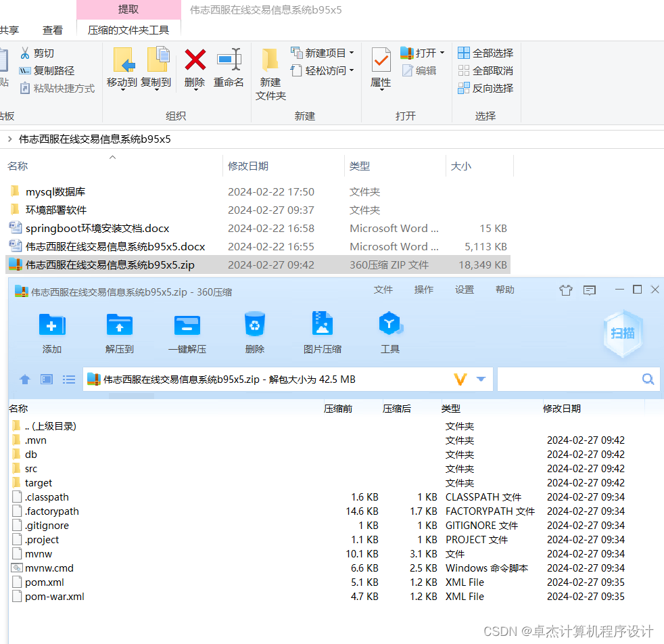
Task: Click the Extract To (解压到) icon
Action: click(120, 325)
